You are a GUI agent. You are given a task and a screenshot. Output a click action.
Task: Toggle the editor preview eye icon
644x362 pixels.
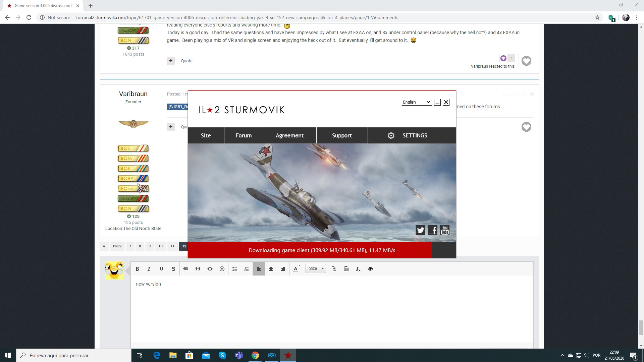[x=370, y=269]
